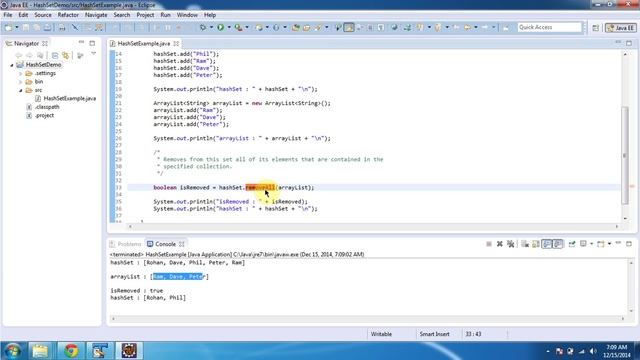Open Windows Explorer from the taskbar
Image resolution: width=640 pixels, height=360 pixels.
(x=40, y=351)
